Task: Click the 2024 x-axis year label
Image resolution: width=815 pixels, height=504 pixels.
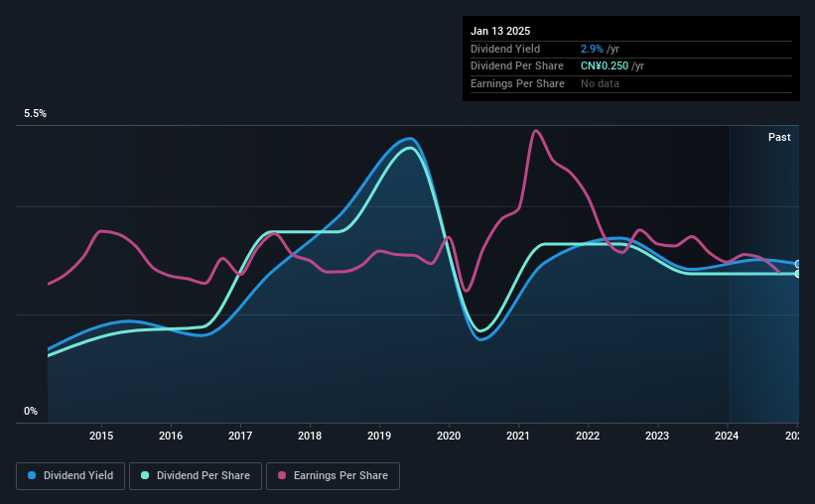Action: click(727, 436)
